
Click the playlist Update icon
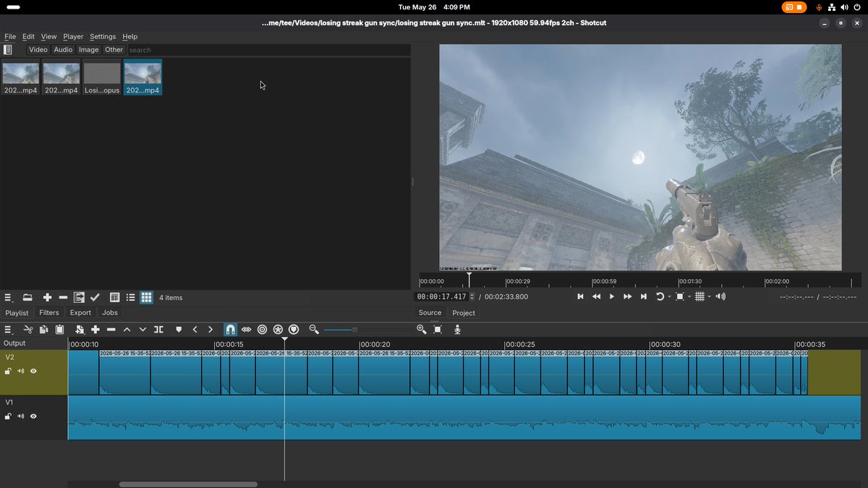pyautogui.click(x=79, y=297)
